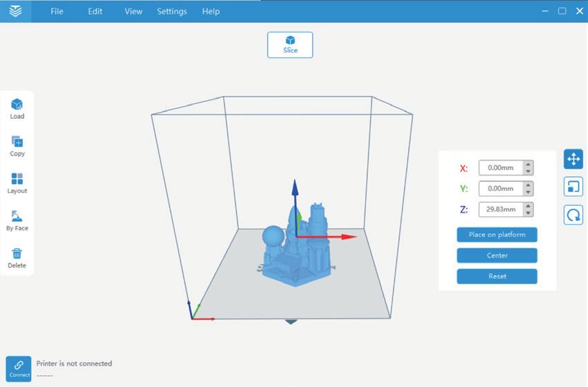Copy the selected model

point(17,146)
